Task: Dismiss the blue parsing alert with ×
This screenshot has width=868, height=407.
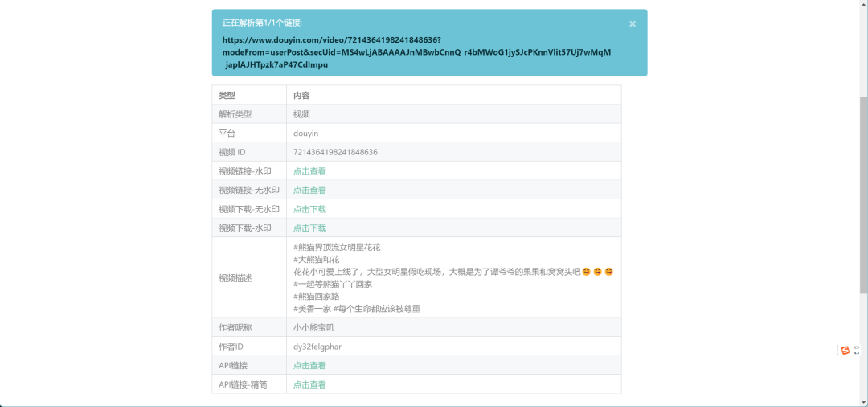Action: (633, 24)
